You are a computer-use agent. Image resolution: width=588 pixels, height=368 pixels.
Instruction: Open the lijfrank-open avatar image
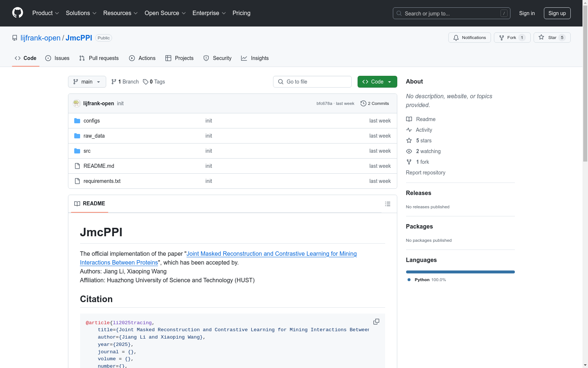pos(76,103)
